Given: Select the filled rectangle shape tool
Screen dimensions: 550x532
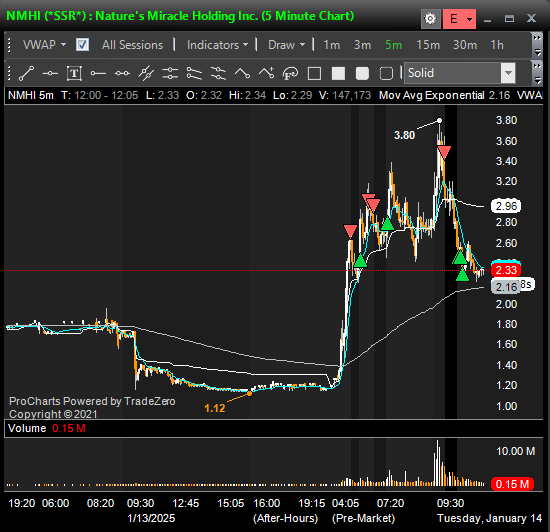Looking at the screenshot, I should tap(338, 74).
